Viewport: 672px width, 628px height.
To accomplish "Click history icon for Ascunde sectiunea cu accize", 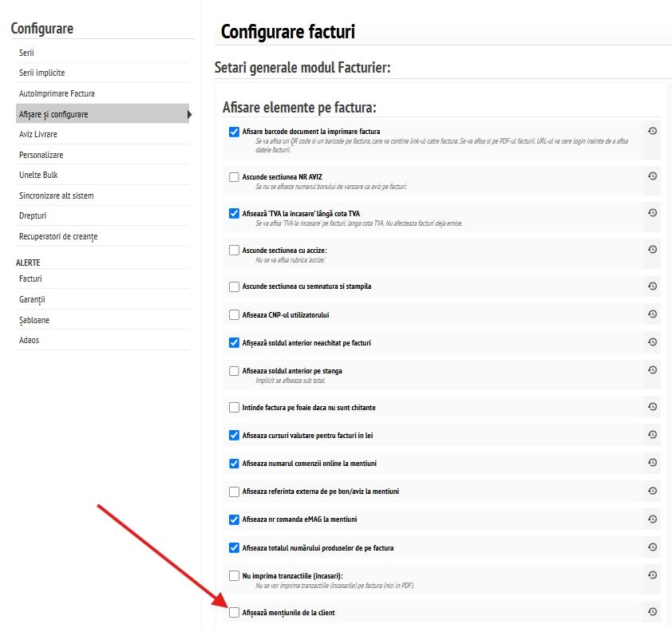I will point(652,249).
